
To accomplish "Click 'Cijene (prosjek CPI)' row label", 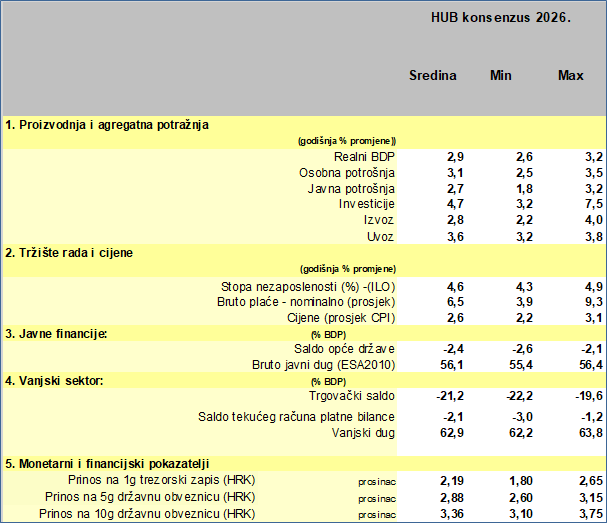I will [341, 318].
